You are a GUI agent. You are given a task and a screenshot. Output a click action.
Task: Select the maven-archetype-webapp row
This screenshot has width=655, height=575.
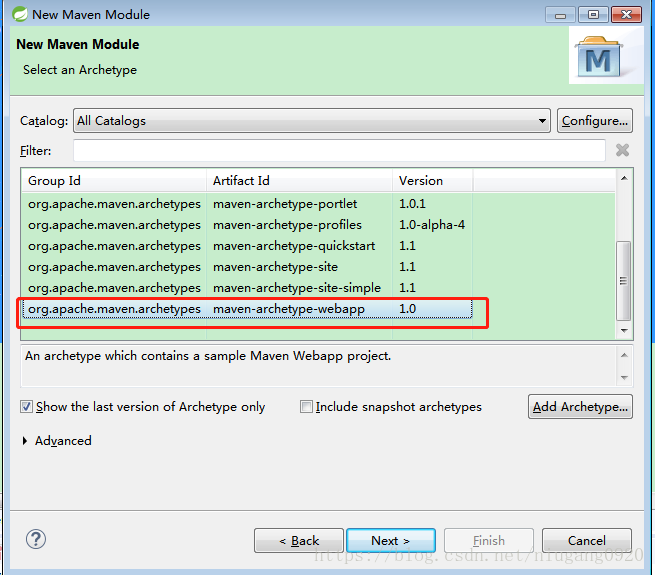coord(247,309)
